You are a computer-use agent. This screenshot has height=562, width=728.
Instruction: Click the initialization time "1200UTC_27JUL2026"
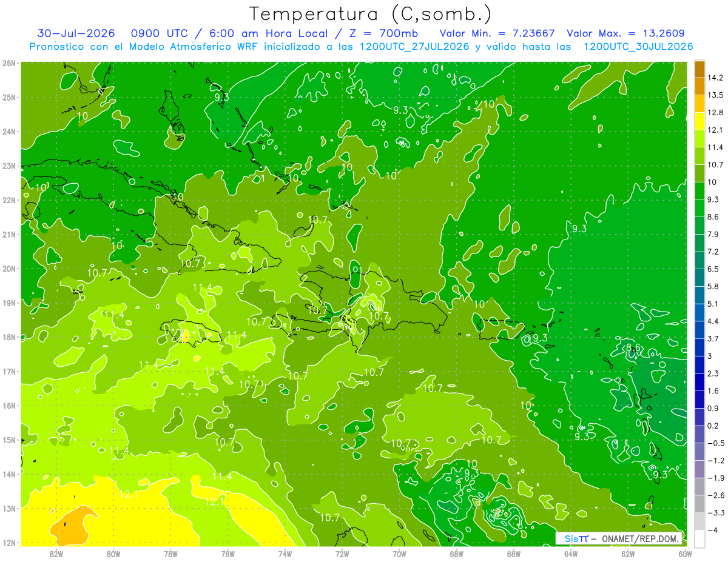point(414,46)
